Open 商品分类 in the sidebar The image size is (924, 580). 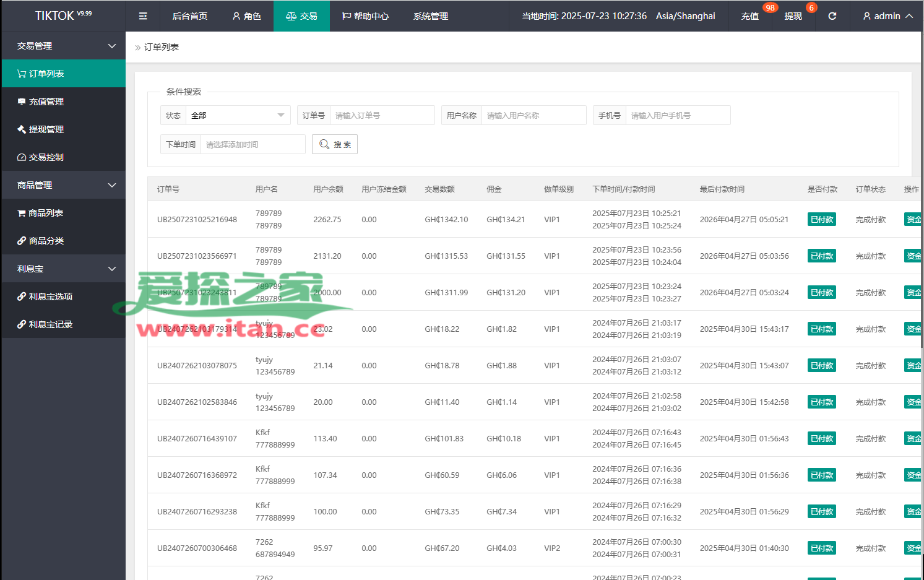63,241
